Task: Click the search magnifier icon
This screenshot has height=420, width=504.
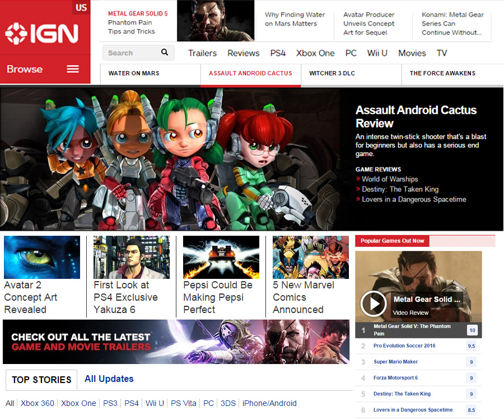Action: [165, 53]
